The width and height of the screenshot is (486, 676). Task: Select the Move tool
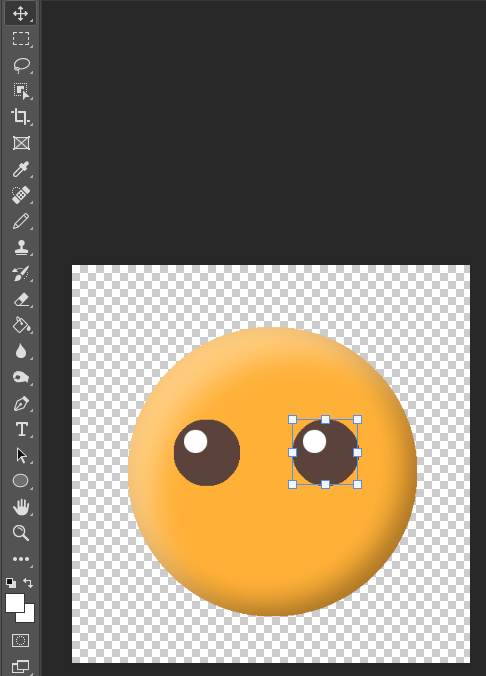click(x=20, y=13)
